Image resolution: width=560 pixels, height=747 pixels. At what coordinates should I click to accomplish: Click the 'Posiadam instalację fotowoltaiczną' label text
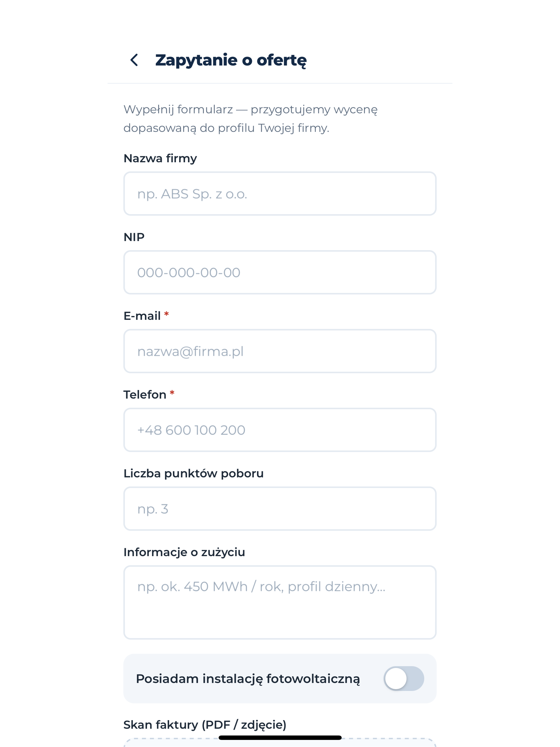pos(248,679)
